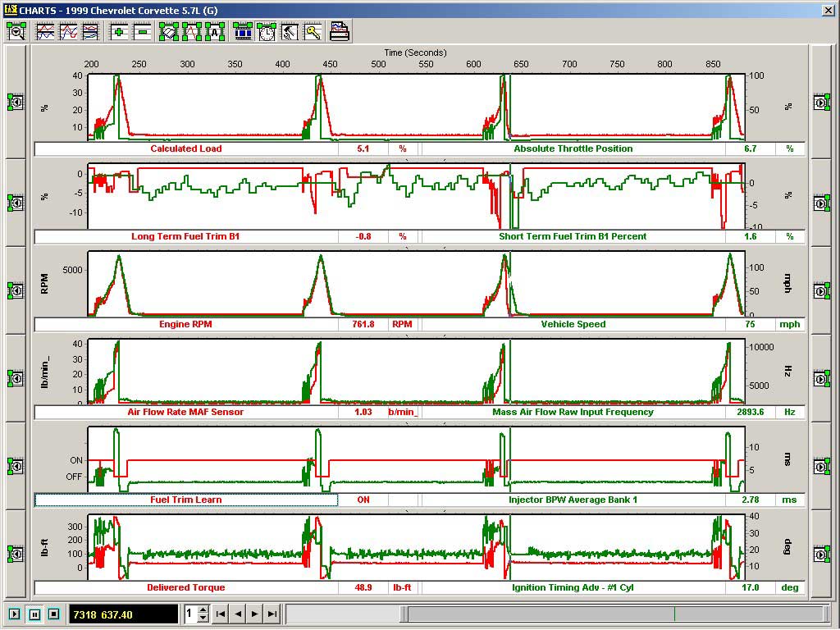Click the print chart toolbar icon
The image size is (840, 630).
(340, 32)
